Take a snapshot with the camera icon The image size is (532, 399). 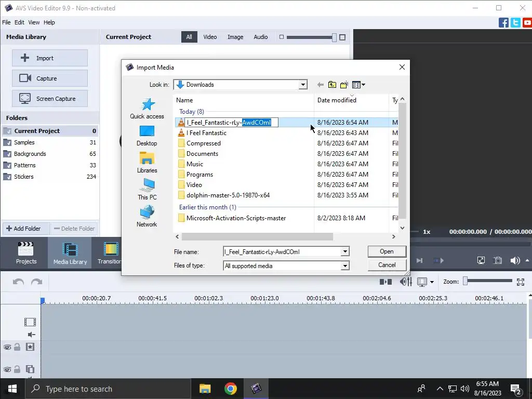point(498,261)
